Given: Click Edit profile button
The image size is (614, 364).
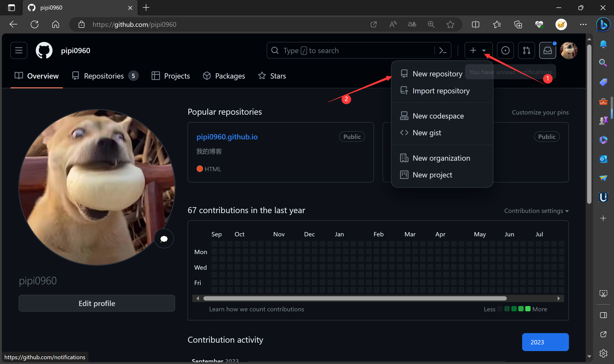Looking at the screenshot, I should 96,303.
